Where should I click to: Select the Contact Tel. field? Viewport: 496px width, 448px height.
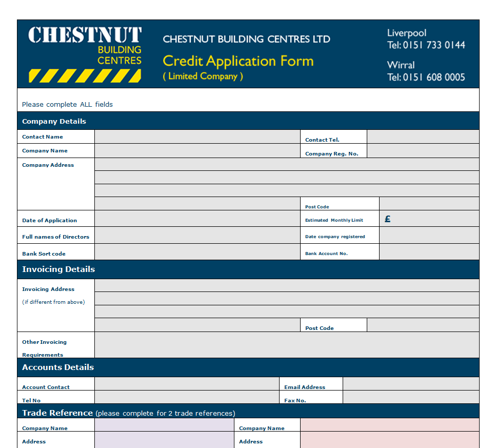point(423,137)
